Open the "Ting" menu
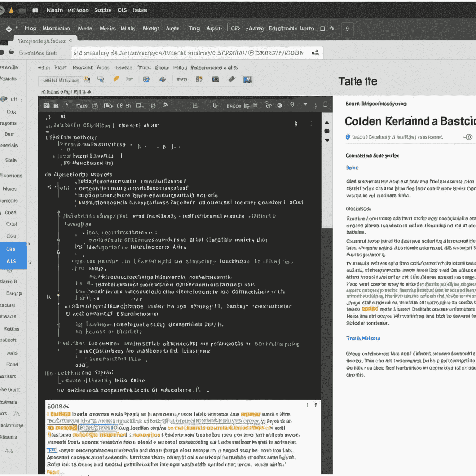The height and width of the screenshot is (476, 476). tap(194, 29)
